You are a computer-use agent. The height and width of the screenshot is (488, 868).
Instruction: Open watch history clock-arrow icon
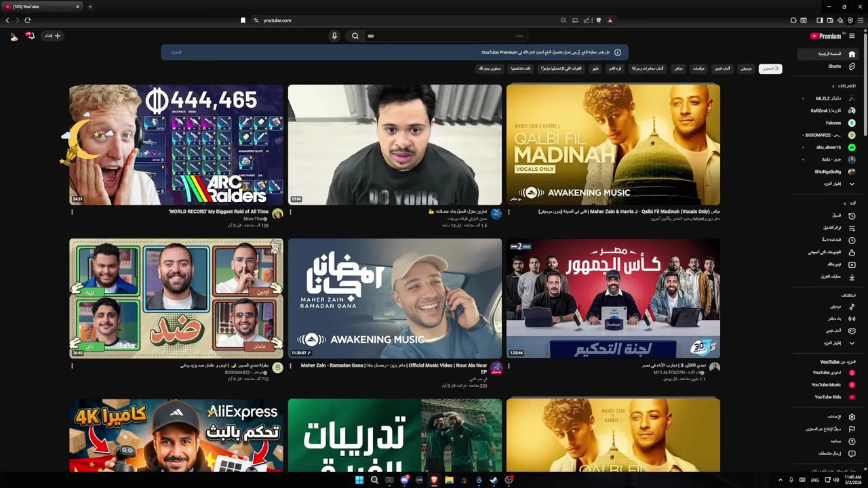pyautogui.click(x=852, y=216)
